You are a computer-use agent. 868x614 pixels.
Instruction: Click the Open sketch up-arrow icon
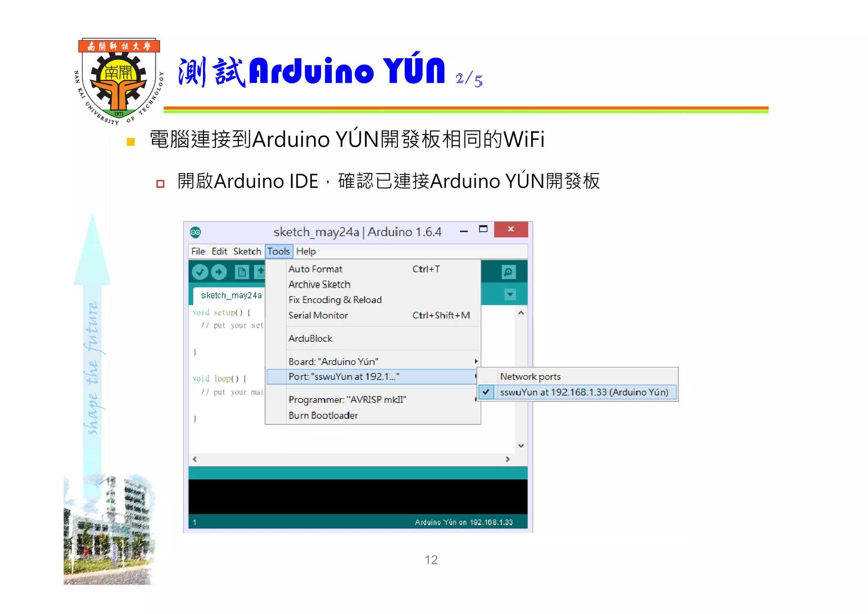(x=260, y=272)
